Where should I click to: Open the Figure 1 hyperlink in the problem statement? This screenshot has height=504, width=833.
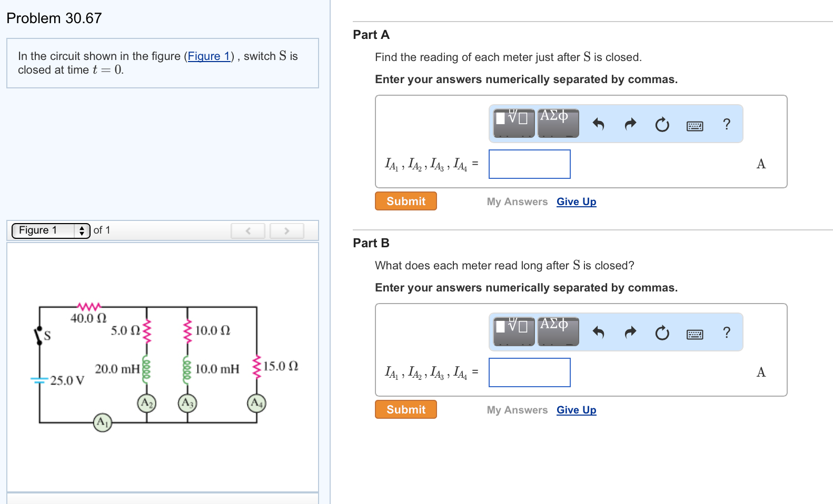209,56
